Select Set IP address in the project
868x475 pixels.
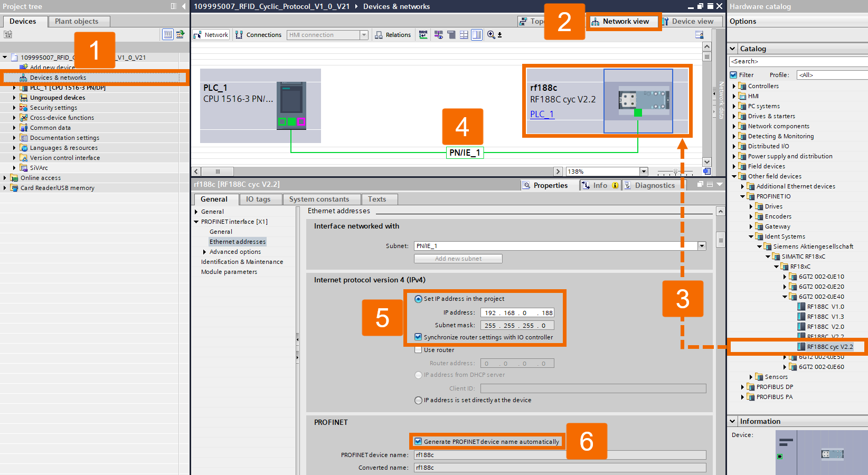click(x=418, y=299)
